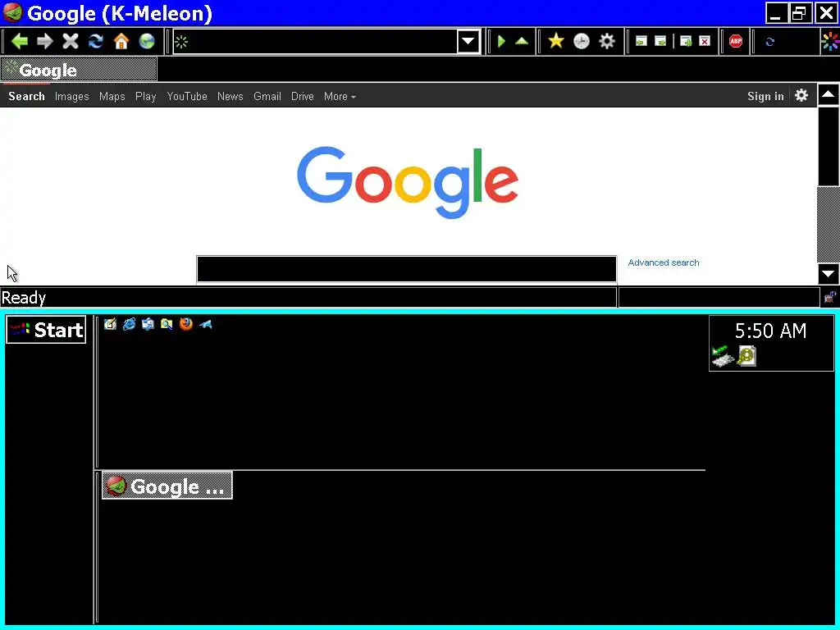Click the 5:50 AM clock
This screenshot has height=630, width=840.
point(770,331)
